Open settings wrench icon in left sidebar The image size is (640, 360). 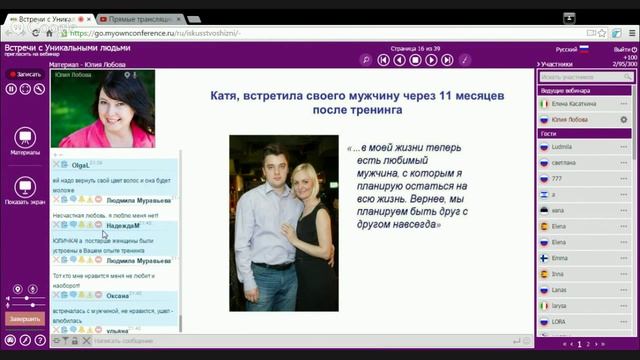click(x=39, y=89)
